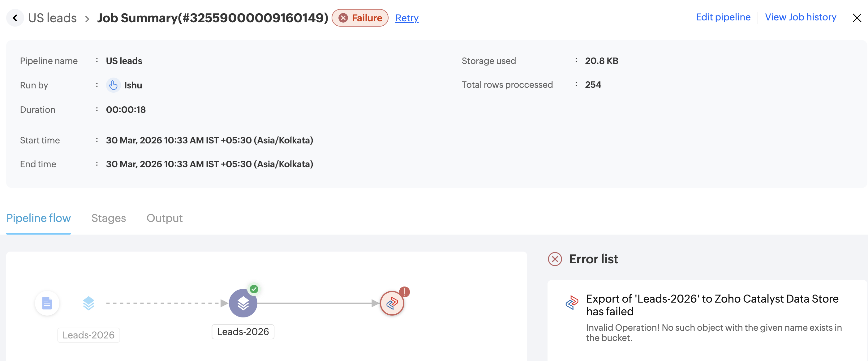Click the green success checkmark badge
This screenshot has width=868, height=361.
[254, 289]
